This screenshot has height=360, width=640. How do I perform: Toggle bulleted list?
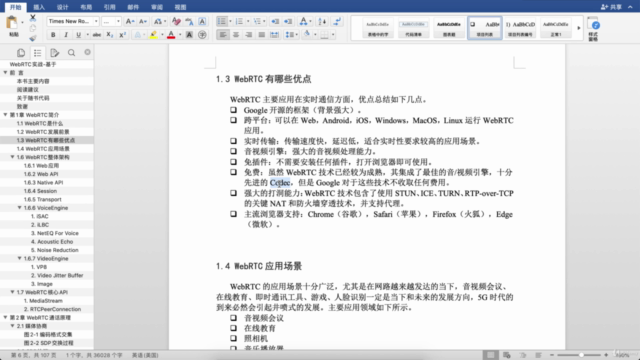(x=222, y=21)
